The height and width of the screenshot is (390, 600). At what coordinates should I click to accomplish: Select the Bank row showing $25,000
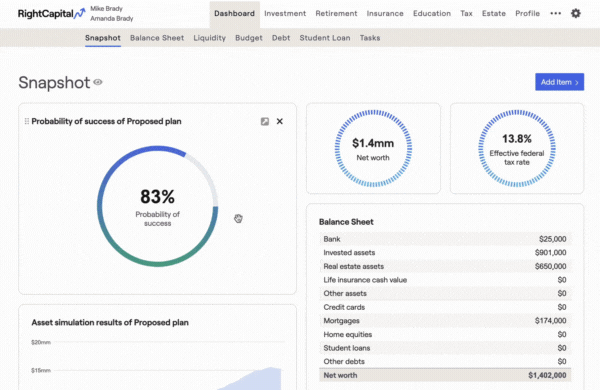[445, 239]
